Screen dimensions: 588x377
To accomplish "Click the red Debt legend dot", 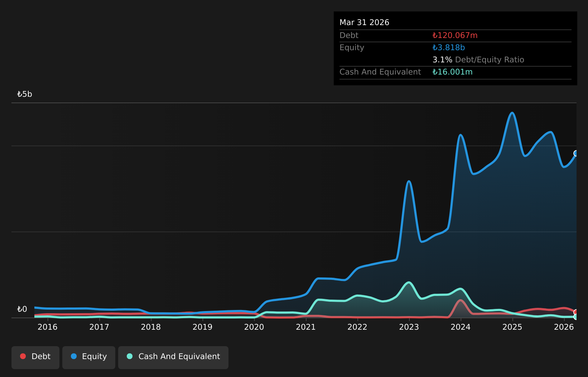I will click(23, 356).
